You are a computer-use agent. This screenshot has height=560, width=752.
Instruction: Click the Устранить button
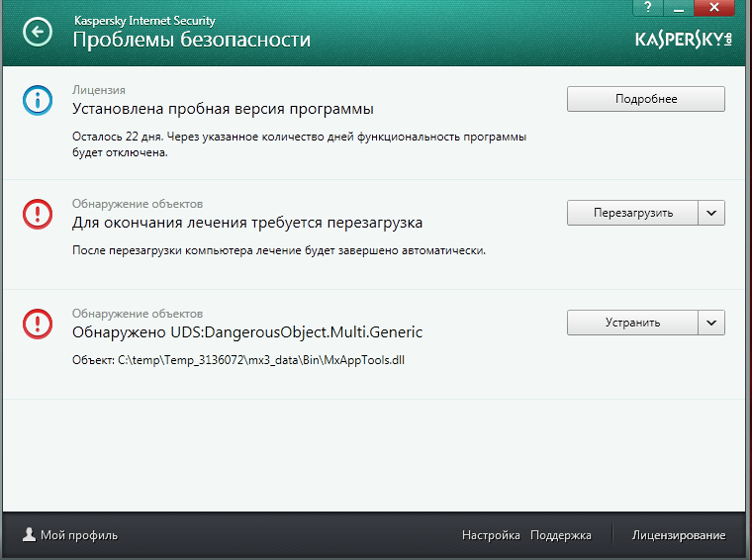point(632,323)
